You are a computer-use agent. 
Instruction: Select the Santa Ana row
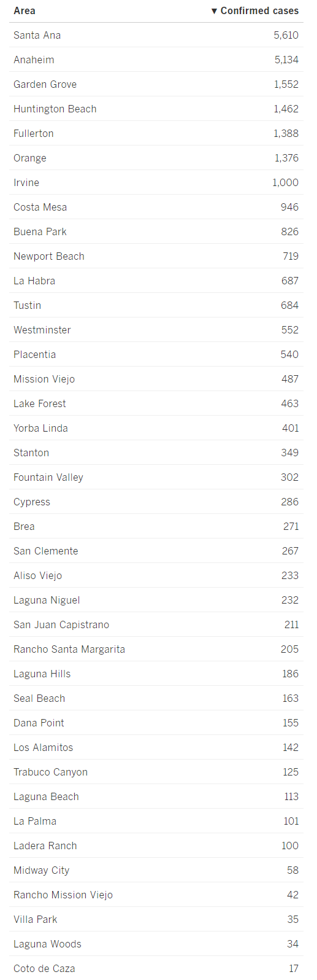156,35
